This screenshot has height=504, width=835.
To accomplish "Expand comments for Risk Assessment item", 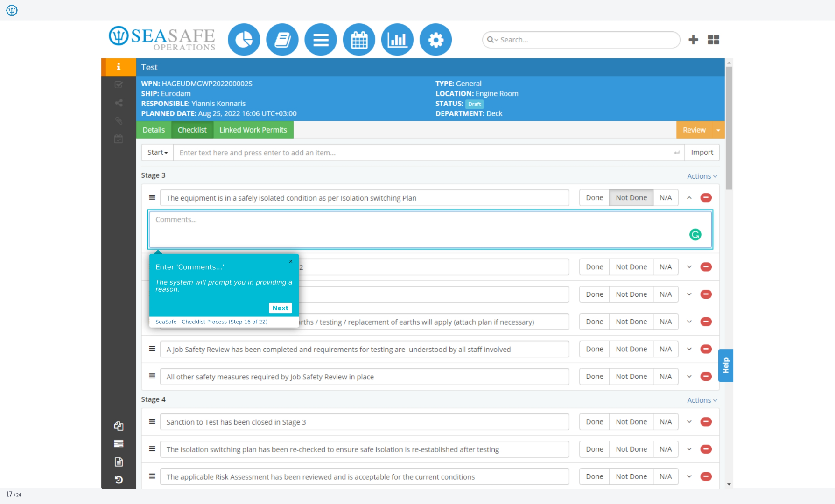I will 689,476.
